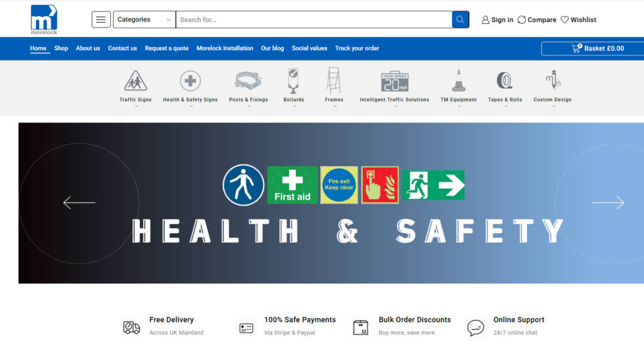Open the hamburger menu button

click(101, 19)
